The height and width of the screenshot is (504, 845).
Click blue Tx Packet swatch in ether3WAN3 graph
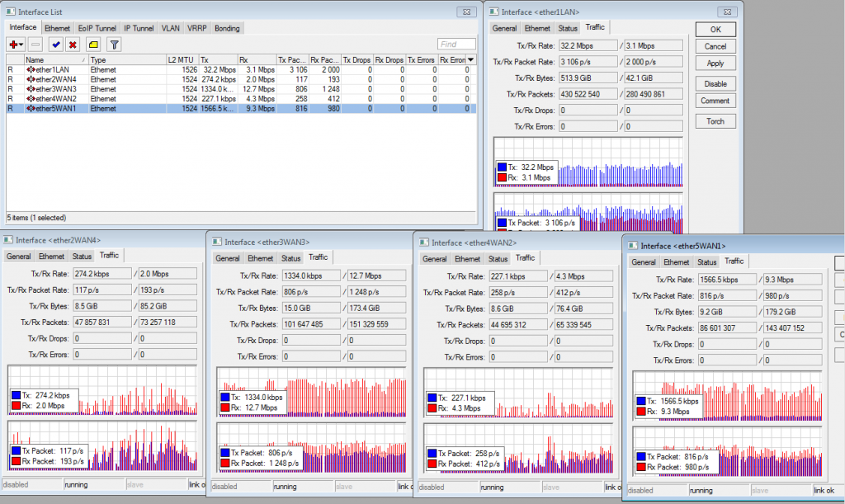(224, 454)
